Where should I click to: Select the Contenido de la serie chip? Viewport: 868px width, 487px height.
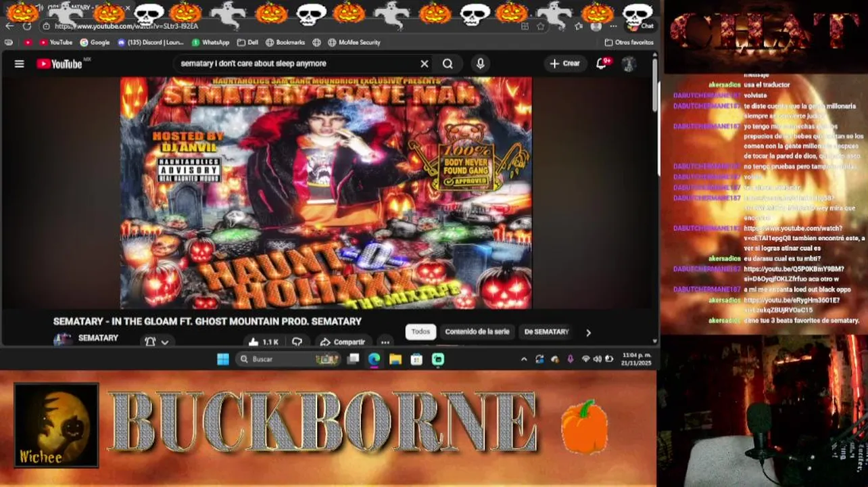[477, 331]
